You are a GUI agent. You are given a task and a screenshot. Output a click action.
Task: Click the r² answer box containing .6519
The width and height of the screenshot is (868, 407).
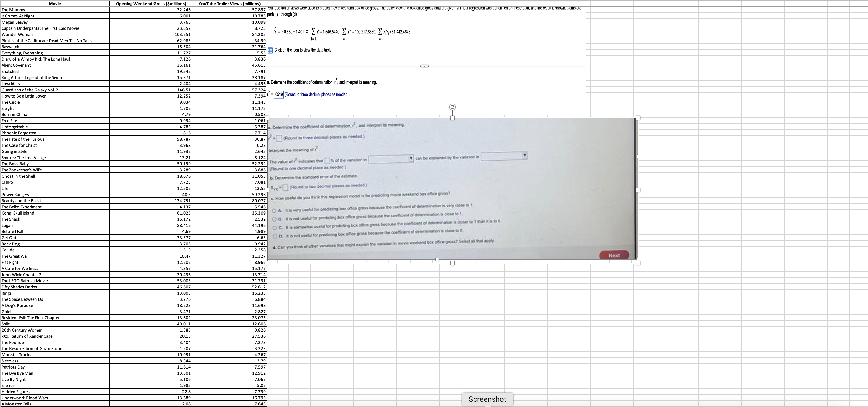[x=278, y=95]
